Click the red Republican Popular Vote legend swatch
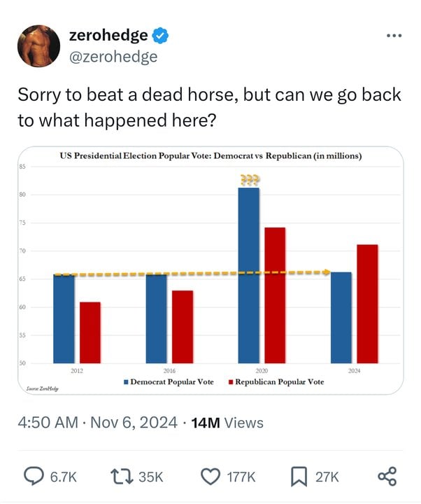The image size is (421, 504). pos(231,382)
